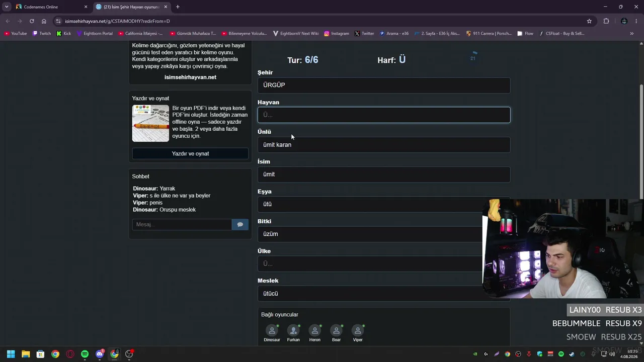
Task: Open the Flow bookmarks folder
Action: [x=525, y=34]
